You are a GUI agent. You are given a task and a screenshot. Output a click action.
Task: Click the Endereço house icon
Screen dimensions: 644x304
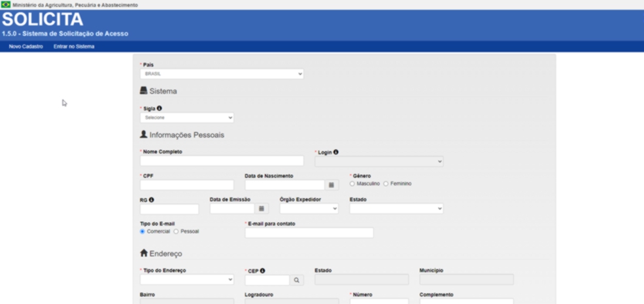point(144,253)
